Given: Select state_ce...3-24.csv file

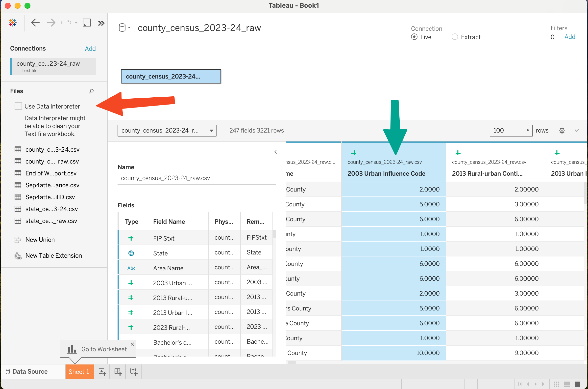Looking at the screenshot, I should (51, 209).
